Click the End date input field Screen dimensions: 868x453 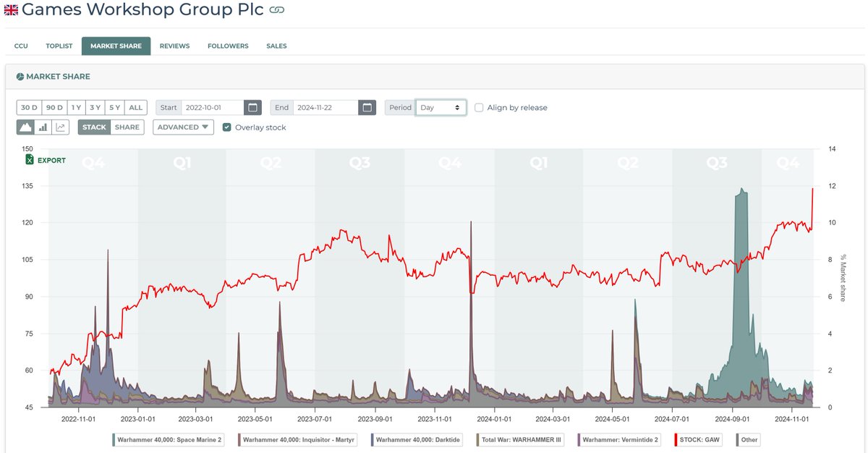(327, 107)
